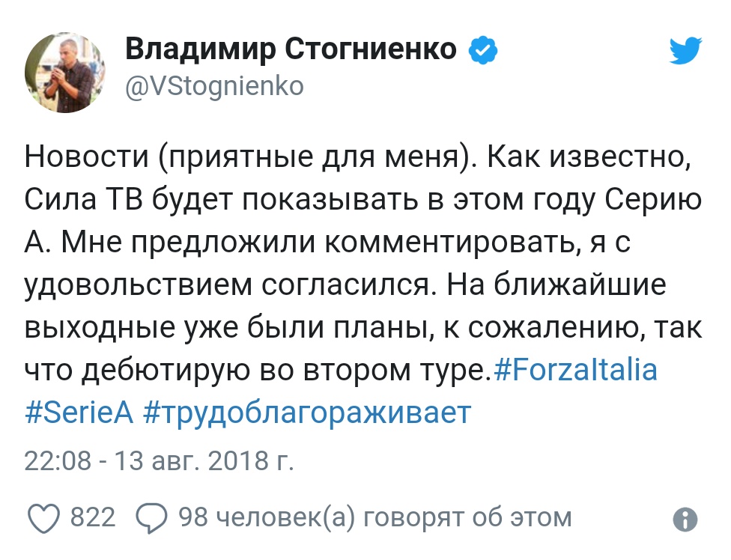731x560 pixels.
Task: Click the phrase дебютирую во втором туре
Action: [285, 371]
